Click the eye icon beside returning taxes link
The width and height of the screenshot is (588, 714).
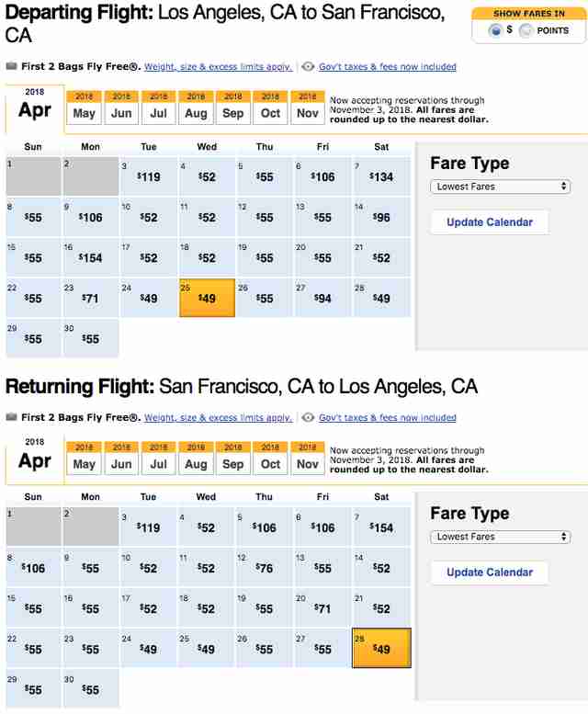[308, 417]
